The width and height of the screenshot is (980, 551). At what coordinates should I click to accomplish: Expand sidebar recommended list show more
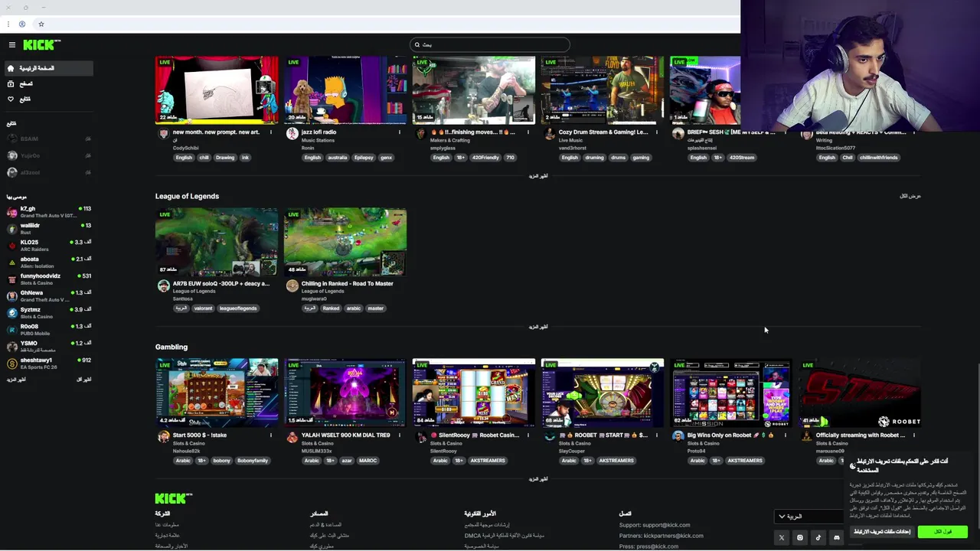pyautogui.click(x=16, y=380)
